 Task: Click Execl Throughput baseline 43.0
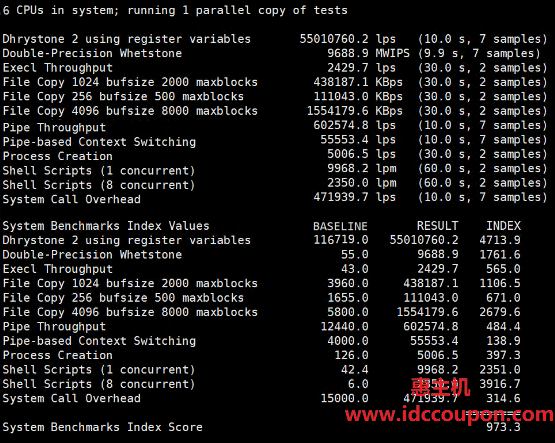click(355, 269)
